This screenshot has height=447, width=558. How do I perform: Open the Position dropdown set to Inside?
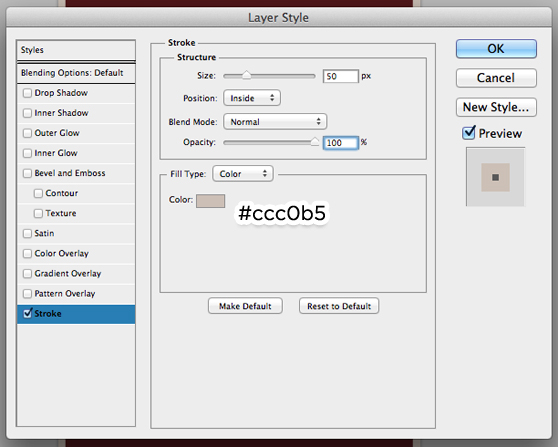[252, 98]
